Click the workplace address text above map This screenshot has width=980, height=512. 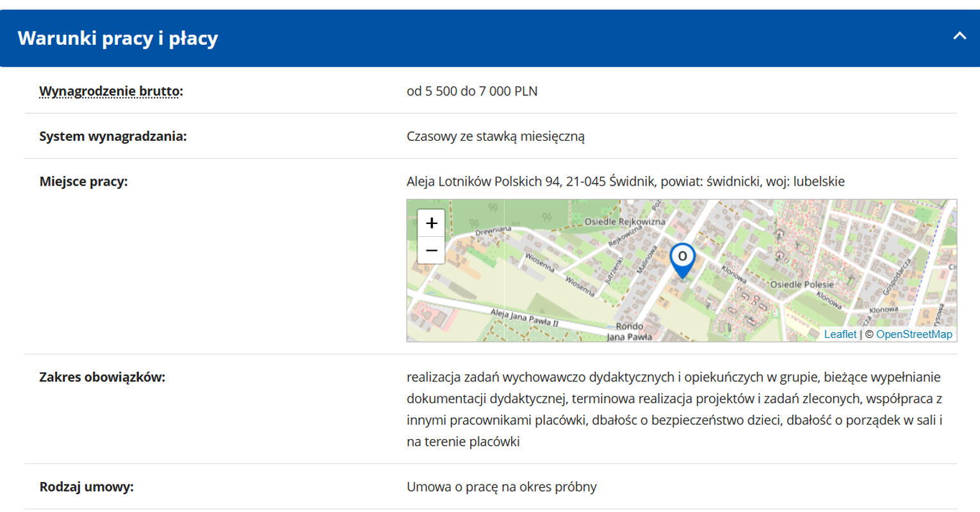[x=625, y=181]
